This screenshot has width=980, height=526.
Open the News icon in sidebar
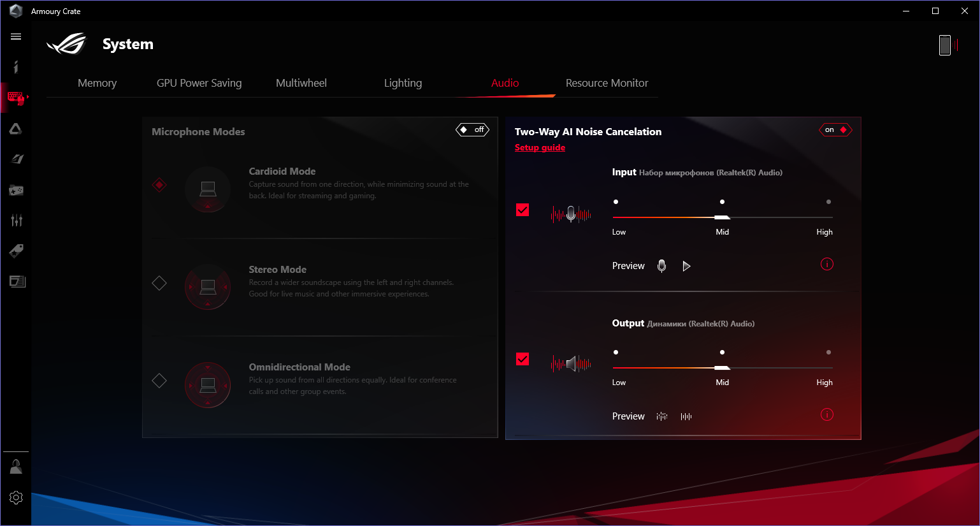[17, 281]
